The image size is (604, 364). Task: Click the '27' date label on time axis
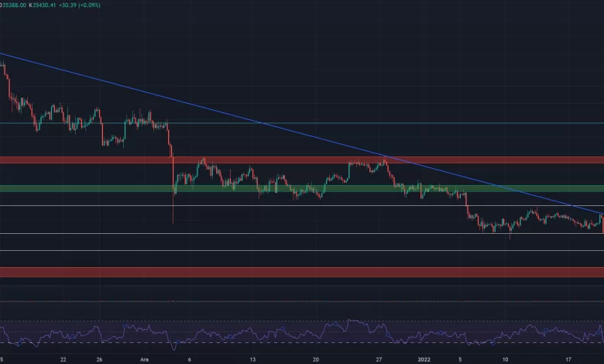[379, 360]
